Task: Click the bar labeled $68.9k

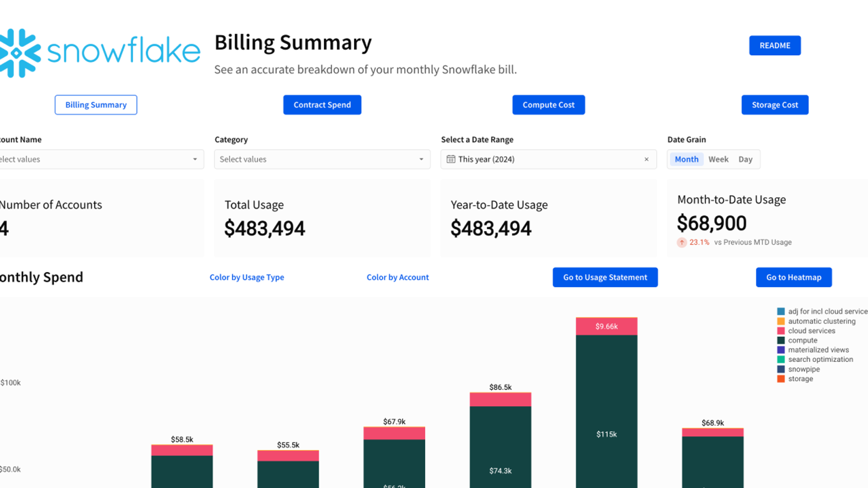Action: (713, 458)
